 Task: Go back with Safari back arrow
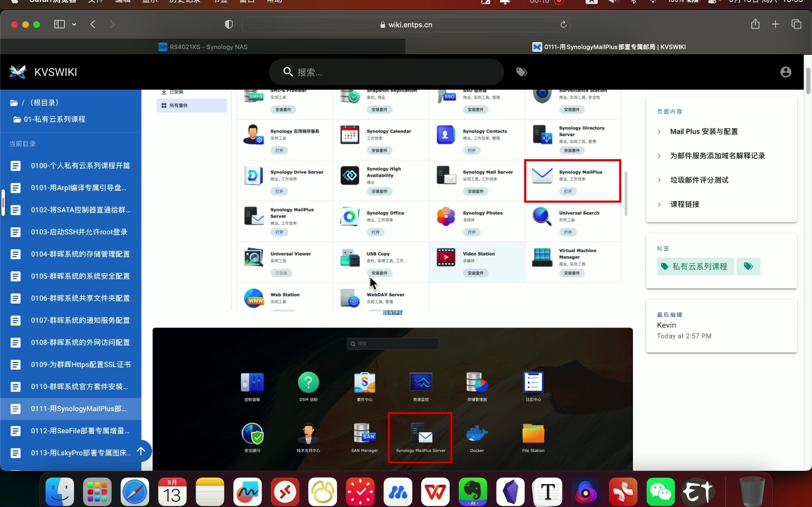(x=93, y=24)
